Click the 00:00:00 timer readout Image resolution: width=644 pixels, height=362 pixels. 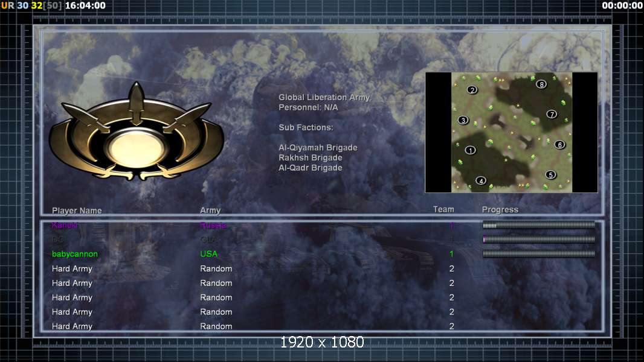tap(622, 5)
